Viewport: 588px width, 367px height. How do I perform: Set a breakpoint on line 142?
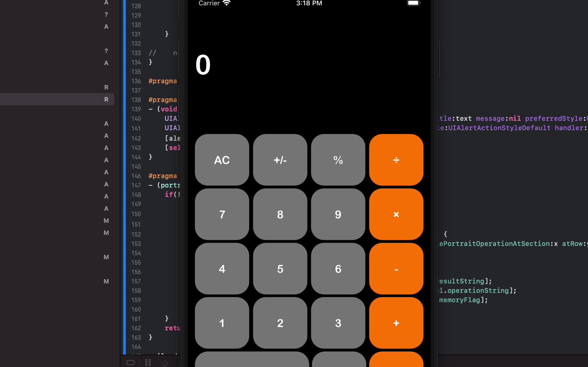tap(136, 138)
